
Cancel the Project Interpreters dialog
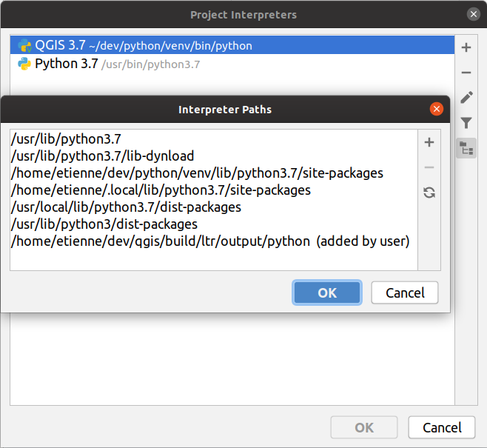pos(442,427)
